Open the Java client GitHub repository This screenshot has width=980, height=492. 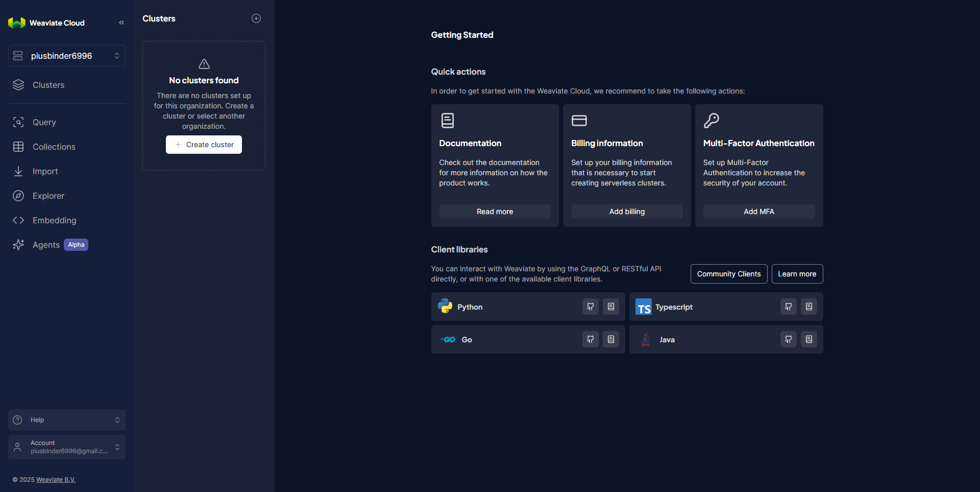[x=789, y=339]
